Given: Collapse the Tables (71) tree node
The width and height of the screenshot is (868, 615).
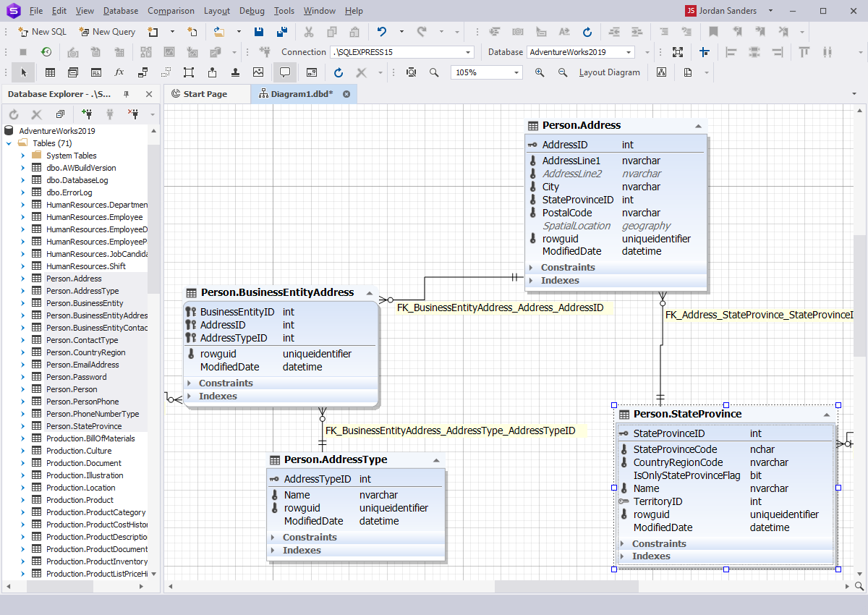Looking at the screenshot, I should coord(9,143).
